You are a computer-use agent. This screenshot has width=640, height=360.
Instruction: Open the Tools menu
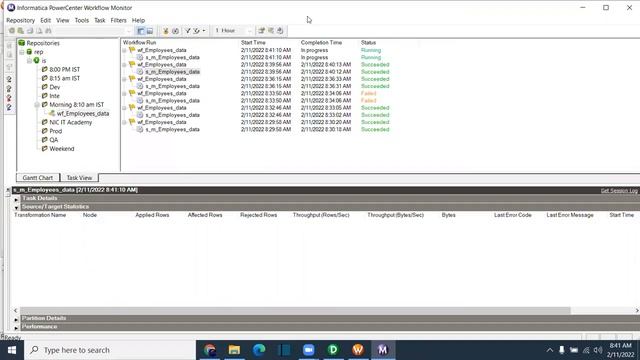pos(82,20)
